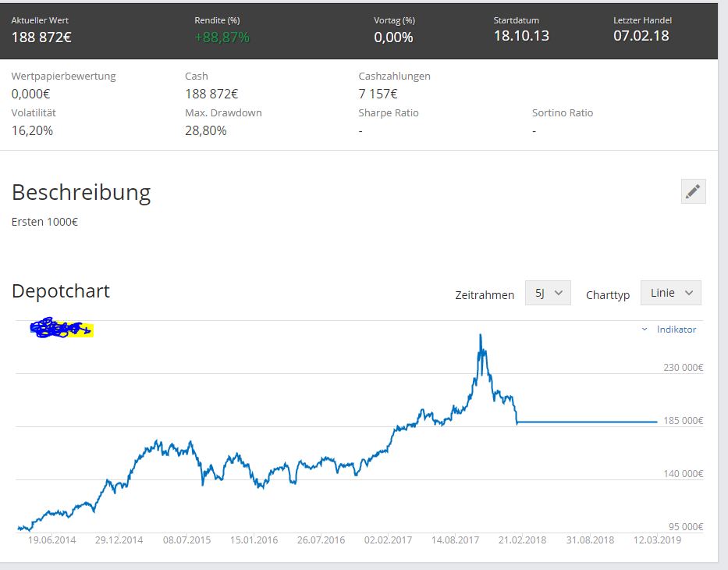Click the pencil edit icon beside Beschreibung

(693, 191)
